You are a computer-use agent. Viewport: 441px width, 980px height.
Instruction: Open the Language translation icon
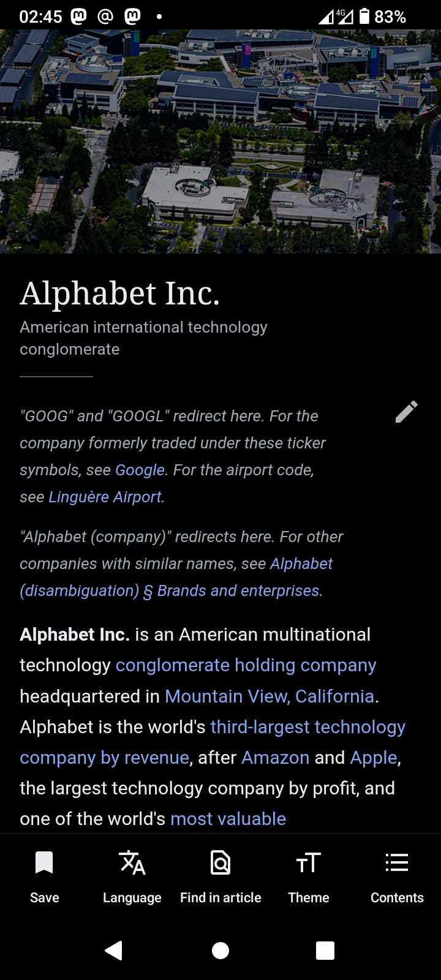(132, 863)
